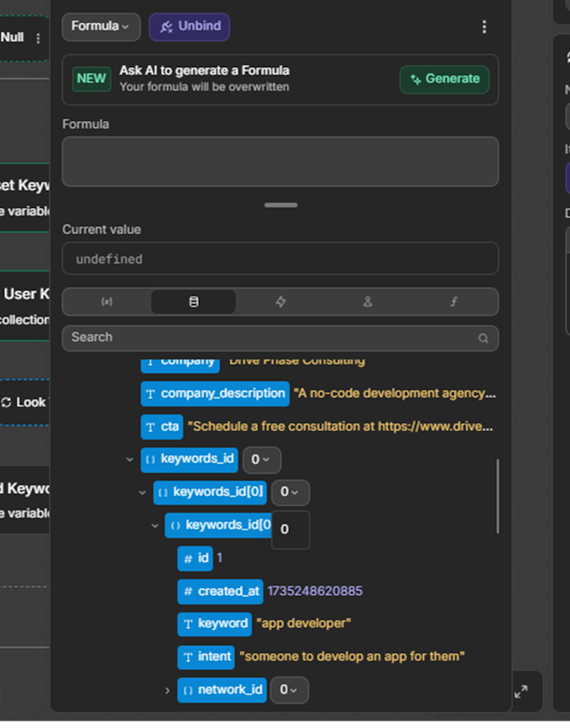The height and width of the screenshot is (728, 570).
Task: Select the workflows lightning bolt source
Action: (280, 302)
